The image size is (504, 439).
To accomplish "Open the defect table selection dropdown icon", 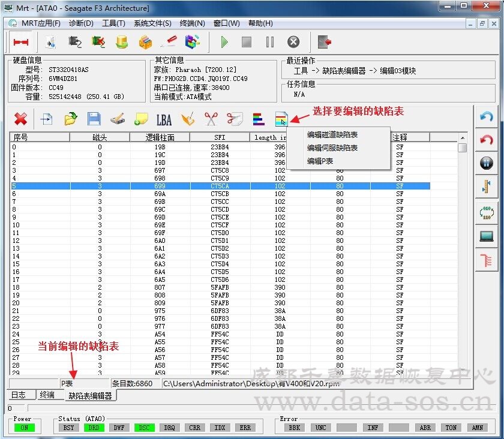I will (281, 119).
